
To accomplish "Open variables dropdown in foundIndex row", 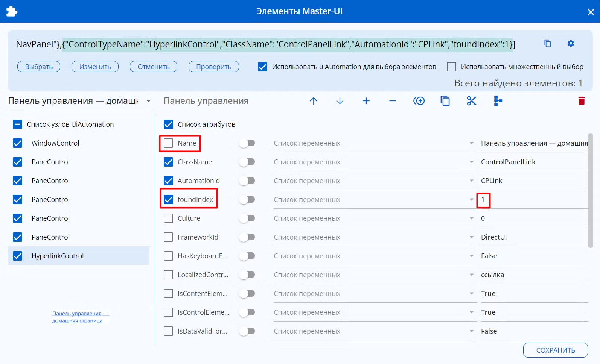I will (x=375, y=200).
